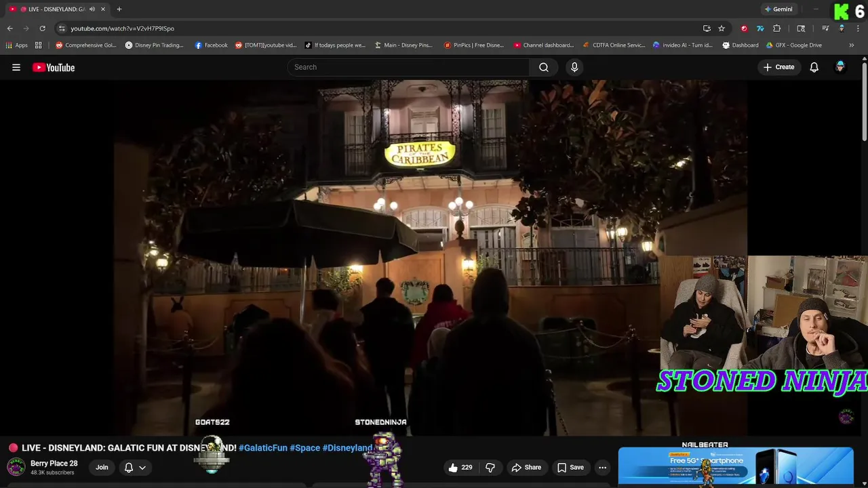Open If todays people we... TikTok bookmark

tap(335, 45)
